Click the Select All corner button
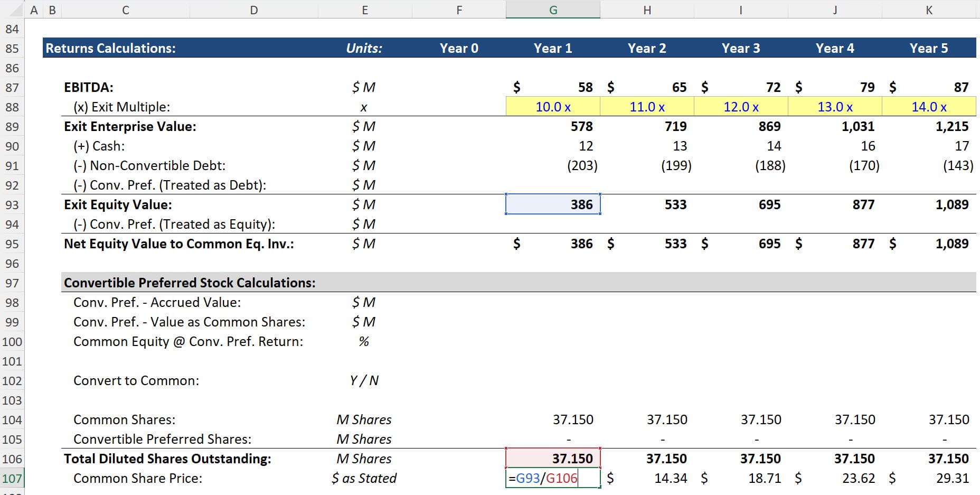980x495 pixels. pos(13,9)
